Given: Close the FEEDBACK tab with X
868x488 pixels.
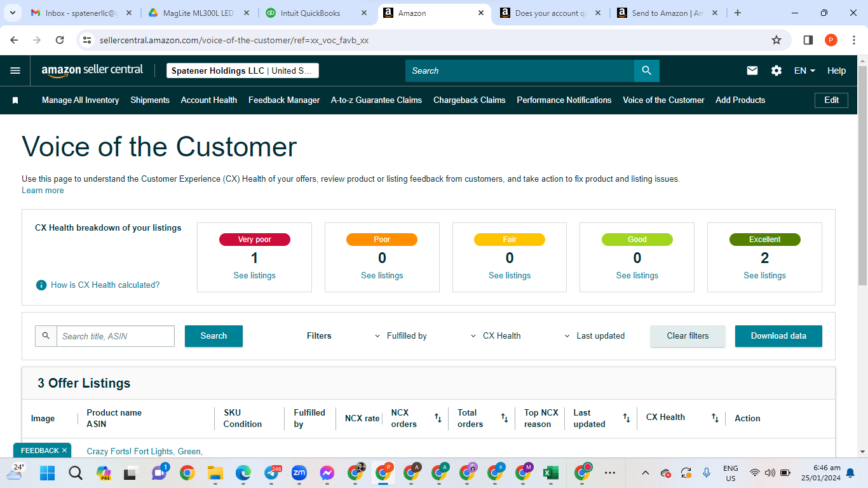Looking at the screenshot, I should coord(64,451).
